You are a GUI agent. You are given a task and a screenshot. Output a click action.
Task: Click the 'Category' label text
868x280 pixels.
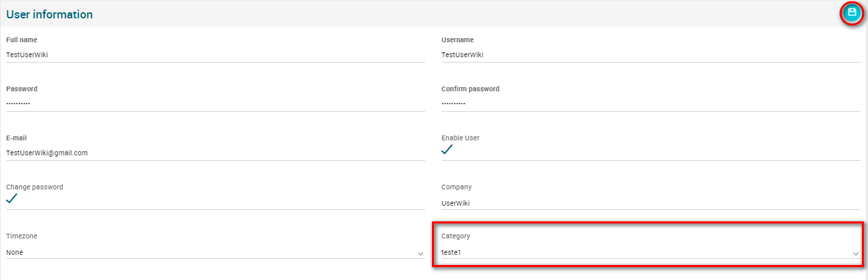(x=456, y=236)
